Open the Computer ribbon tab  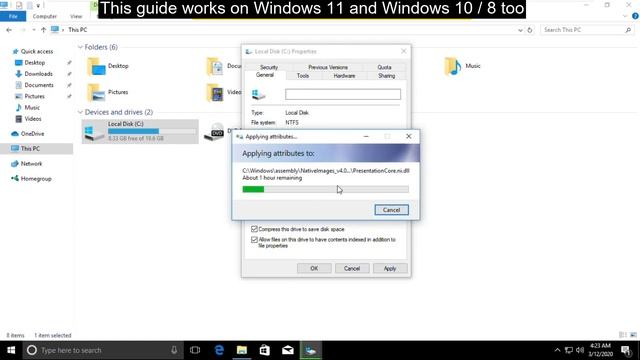pyautogui.click(x=44, y=16)
